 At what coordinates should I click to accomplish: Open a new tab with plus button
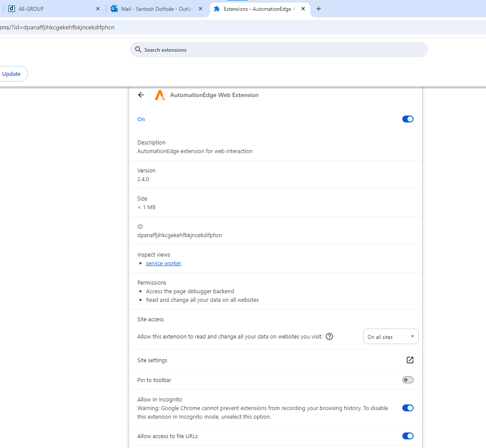point(318,9)
